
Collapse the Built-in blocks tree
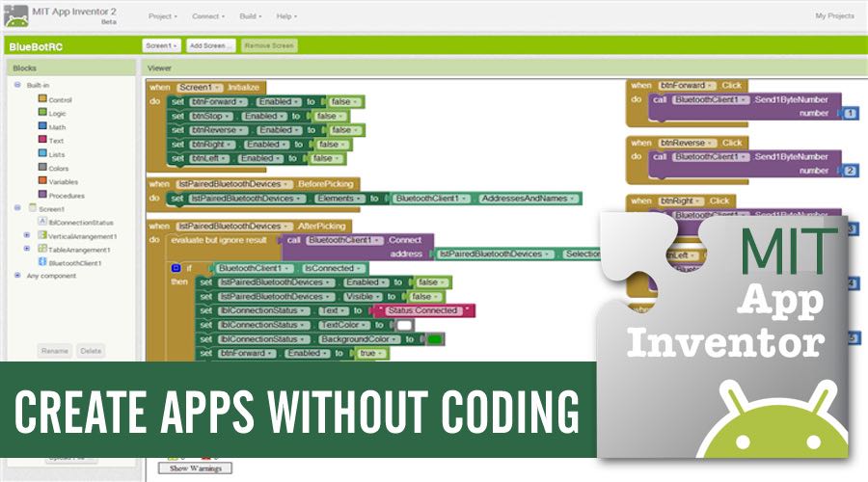[x=17, y=85]
